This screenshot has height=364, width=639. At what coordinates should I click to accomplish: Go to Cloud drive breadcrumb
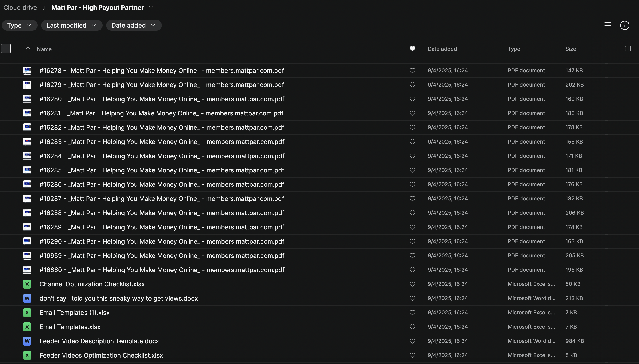(20, 8)
